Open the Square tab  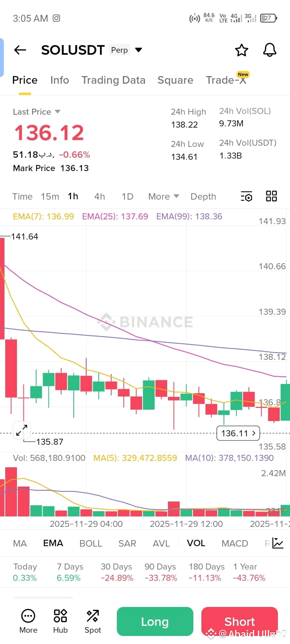(x=175, y=80)
